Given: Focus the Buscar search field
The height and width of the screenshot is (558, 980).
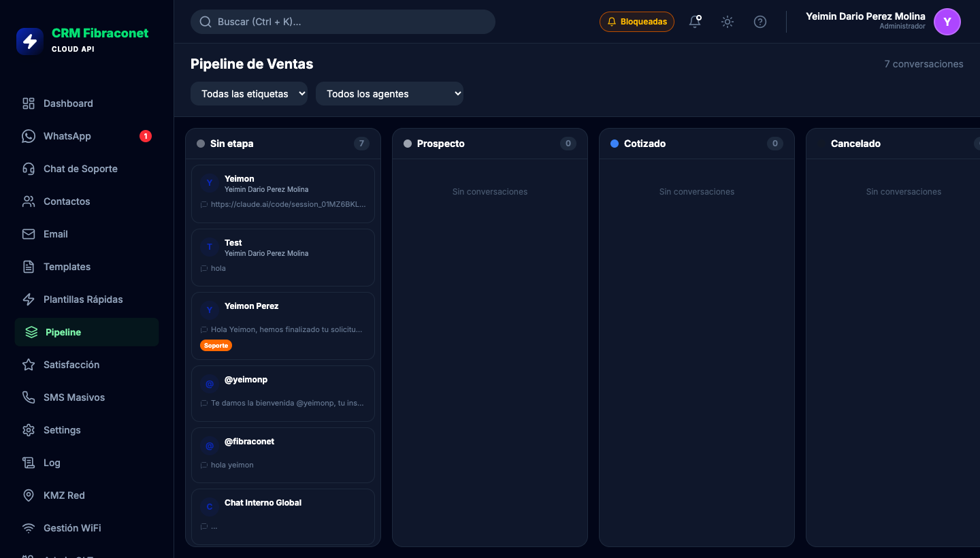Looking at the screenshot, I should point(343,22).
